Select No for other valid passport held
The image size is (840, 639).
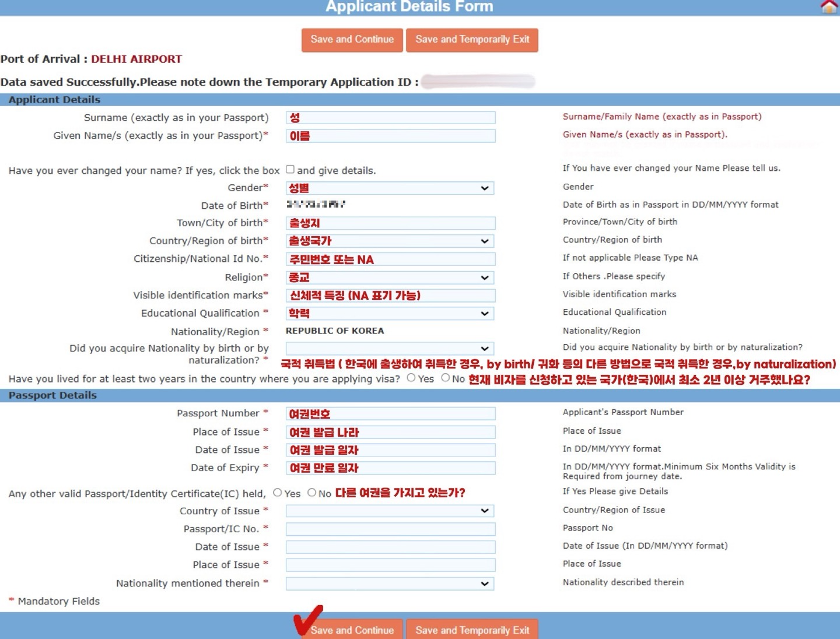coord(312,493)
